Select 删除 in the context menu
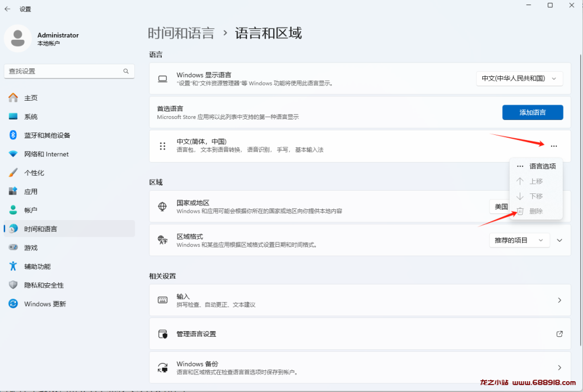 click(536, 211)
